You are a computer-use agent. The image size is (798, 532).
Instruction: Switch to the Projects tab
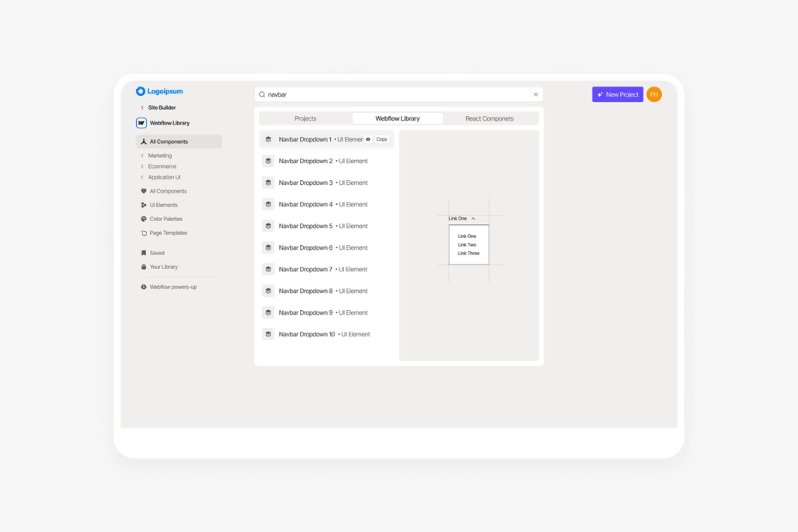pyautogui.click(x=305, y=118)
